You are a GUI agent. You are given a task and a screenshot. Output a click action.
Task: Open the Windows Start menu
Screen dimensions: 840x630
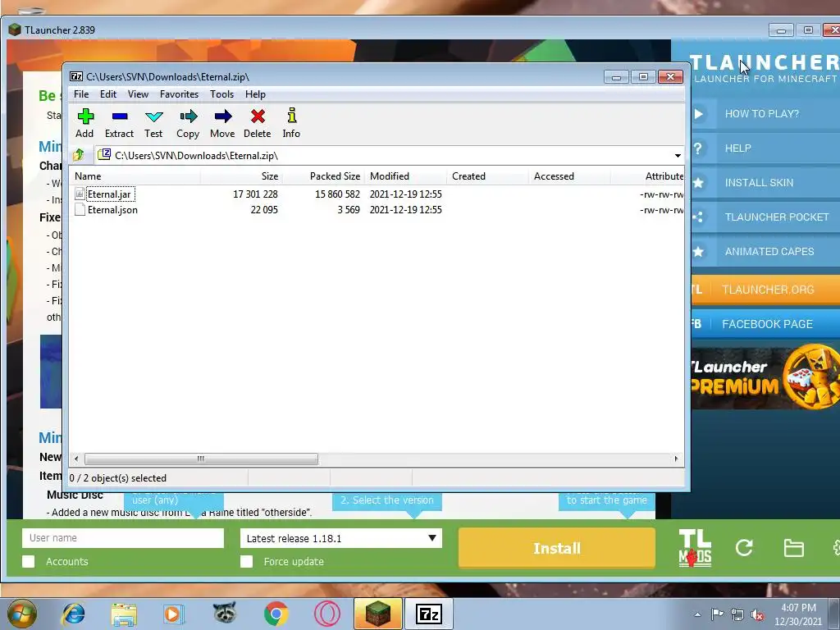21,614
